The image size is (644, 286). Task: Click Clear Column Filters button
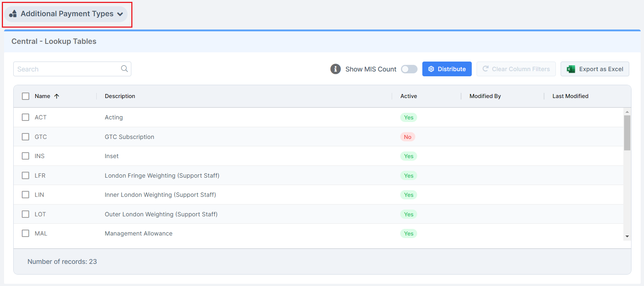tap(516, 69)
